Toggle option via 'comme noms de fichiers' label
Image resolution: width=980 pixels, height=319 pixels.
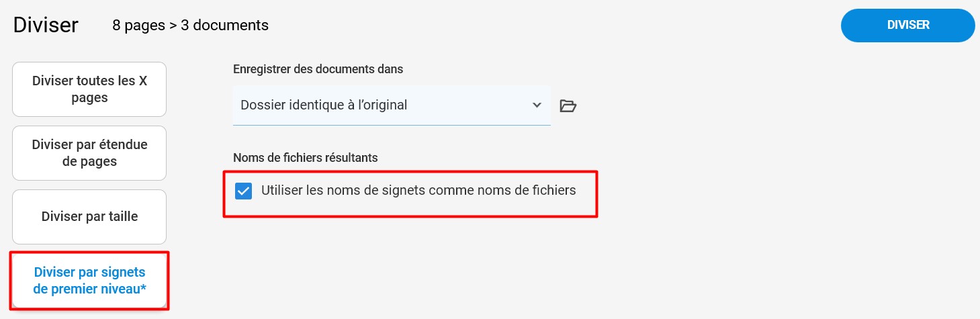click(509, 191)
